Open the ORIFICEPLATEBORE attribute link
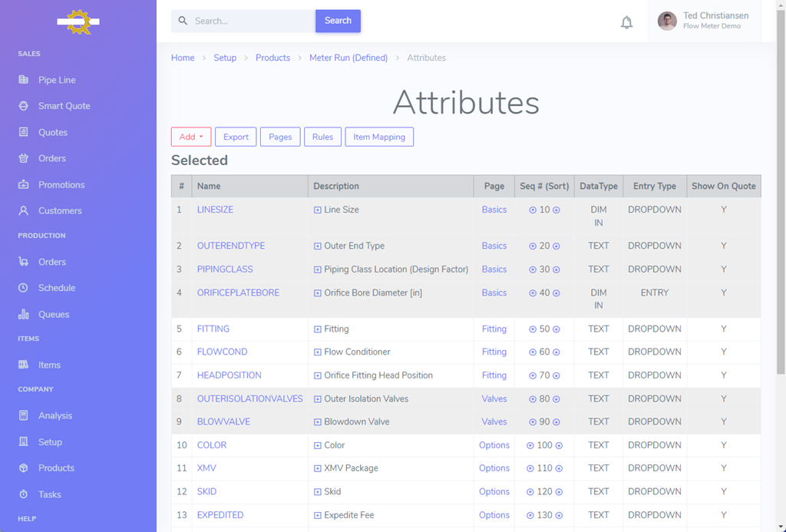This screenshot has height=532, width=786. tap(238, 292)
